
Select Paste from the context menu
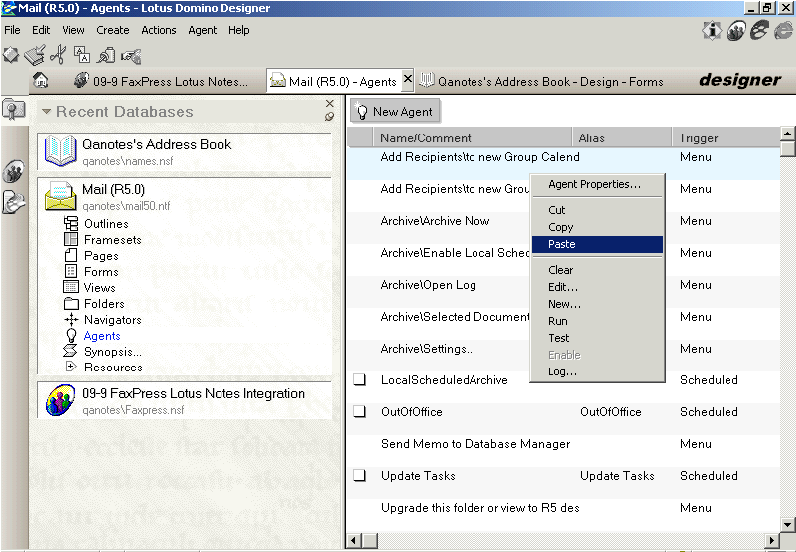tap(596, 244)
